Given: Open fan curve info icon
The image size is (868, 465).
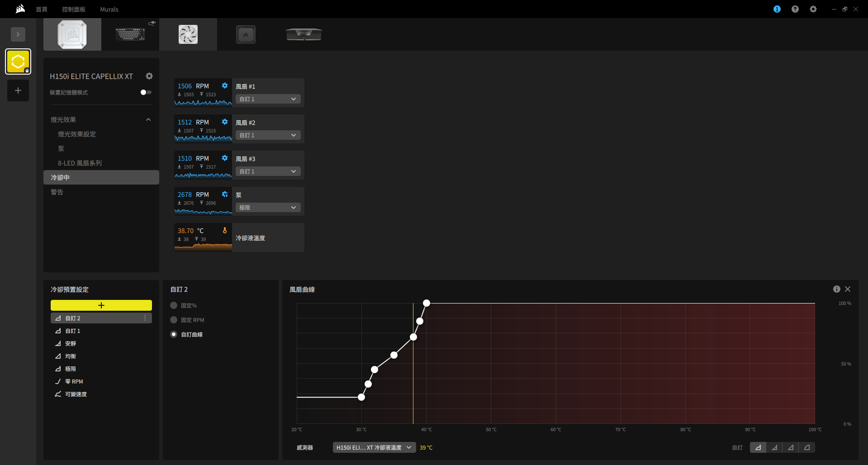Looking at the screenshot, I should click(837, 289).
